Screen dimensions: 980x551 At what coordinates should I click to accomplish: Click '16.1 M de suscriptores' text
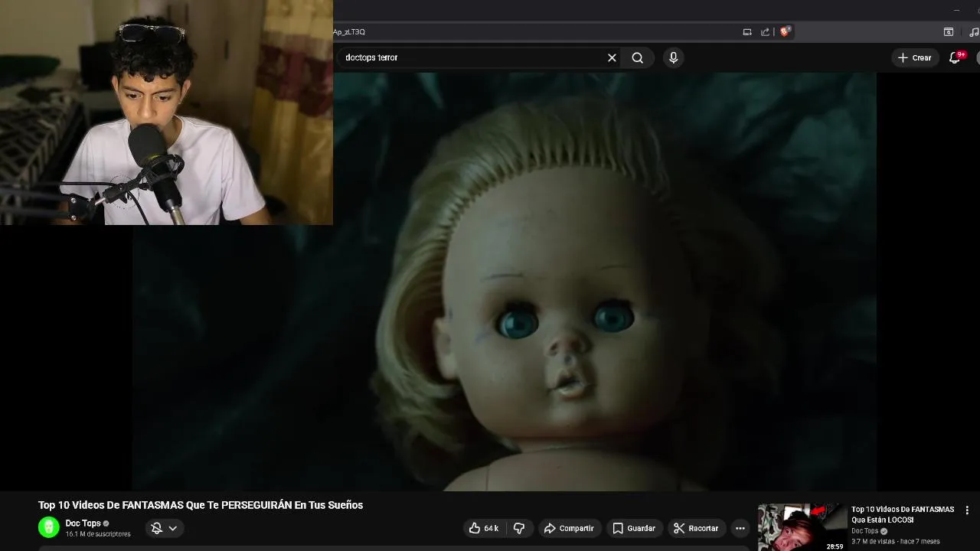98,534
